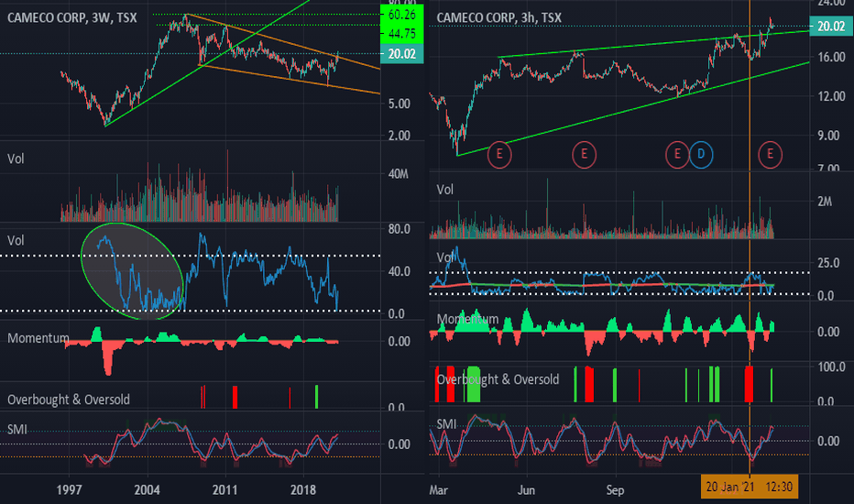Image resolution: width=854 pixels, height=504 pixels.
Task: Select the CAMECO CORP, 3h, TSX chart title
Action: (x=498, y=18)
